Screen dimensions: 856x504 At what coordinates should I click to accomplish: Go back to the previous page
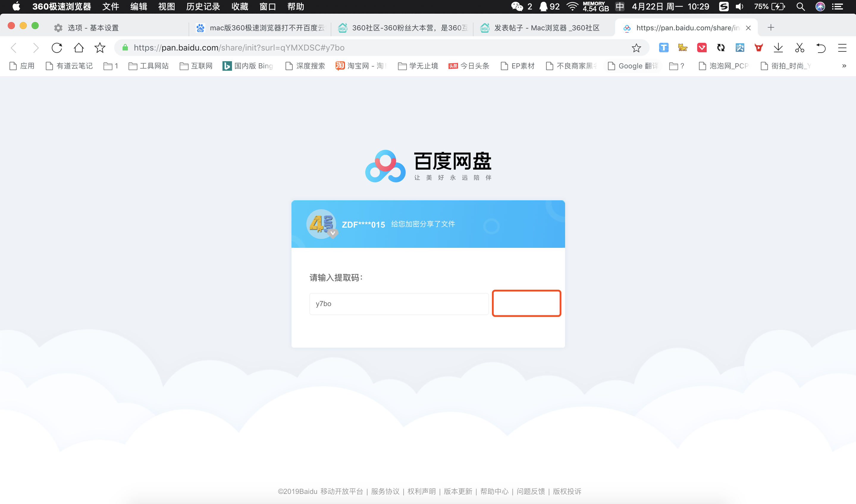14,48
